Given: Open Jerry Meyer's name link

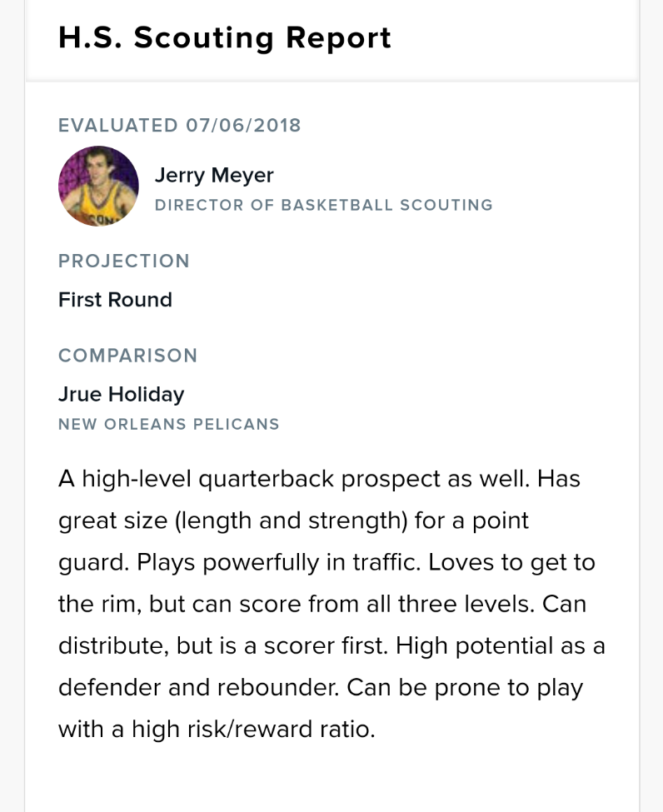Looking at the screenshot, I should (x=214, y=175).
